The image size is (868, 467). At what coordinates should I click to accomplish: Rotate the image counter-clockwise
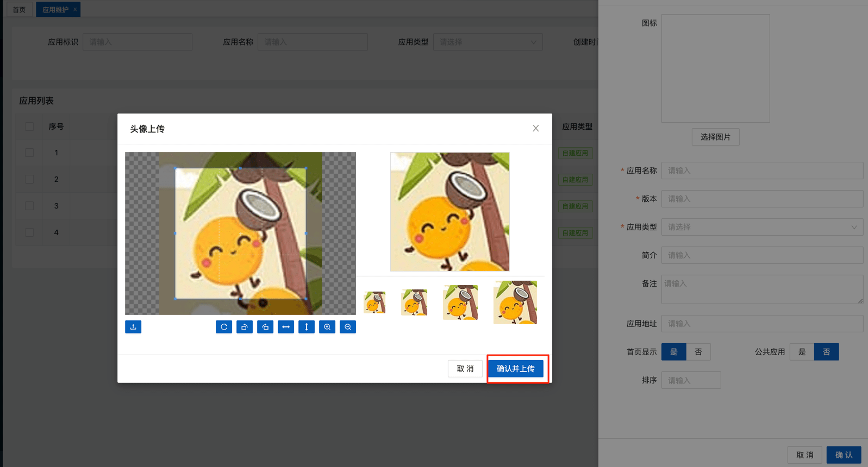265,327
